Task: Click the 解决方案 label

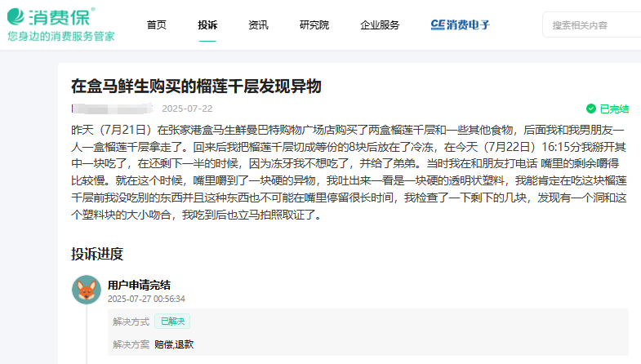Action: [x=131, y=344]
